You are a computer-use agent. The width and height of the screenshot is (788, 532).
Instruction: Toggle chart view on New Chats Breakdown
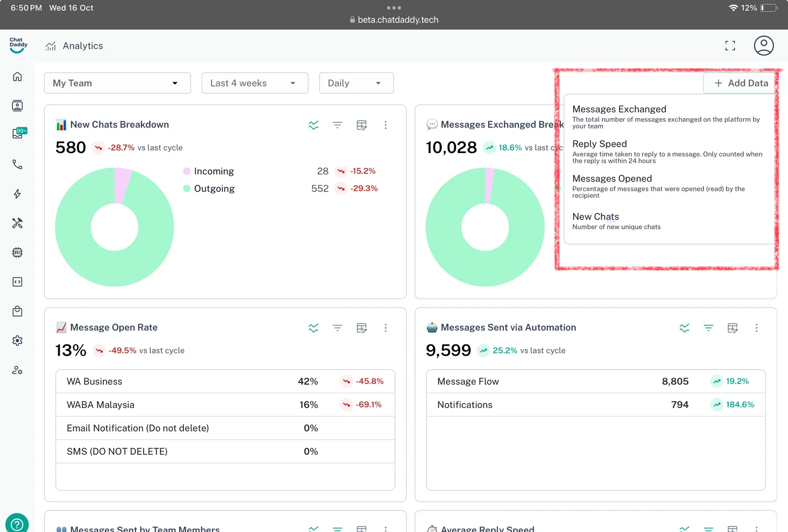313,125
